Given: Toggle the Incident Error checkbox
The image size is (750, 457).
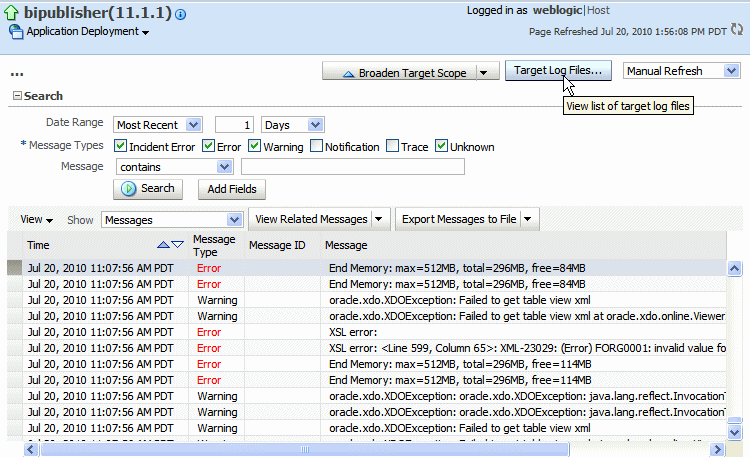Looking at the screenshot, I should tap(120, 145).
